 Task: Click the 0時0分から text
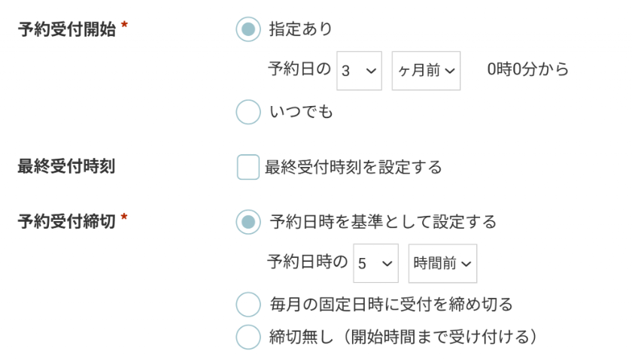[x=527, y=70]
